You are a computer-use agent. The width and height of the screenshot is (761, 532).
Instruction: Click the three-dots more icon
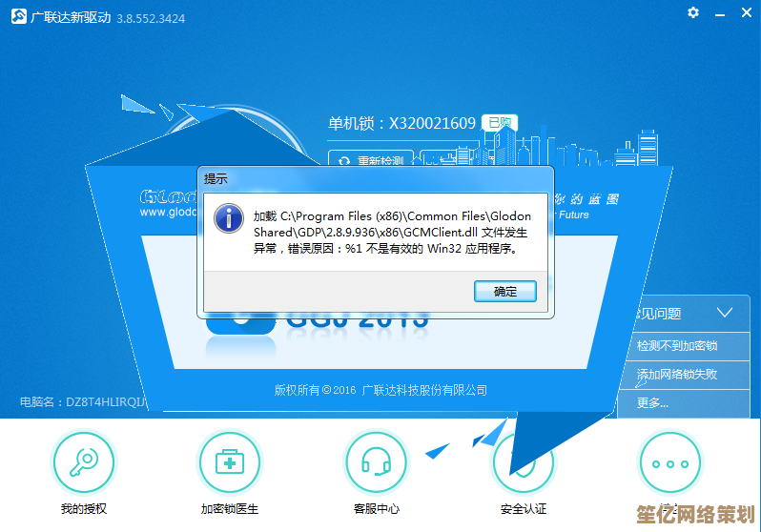(669, 462)
